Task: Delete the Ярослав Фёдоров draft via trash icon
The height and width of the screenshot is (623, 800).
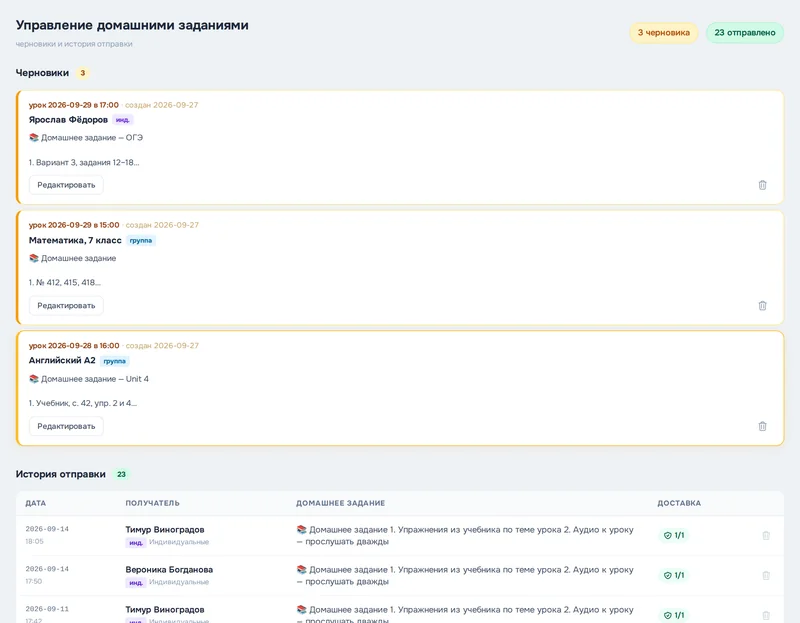Action: (x=762, y=185)
